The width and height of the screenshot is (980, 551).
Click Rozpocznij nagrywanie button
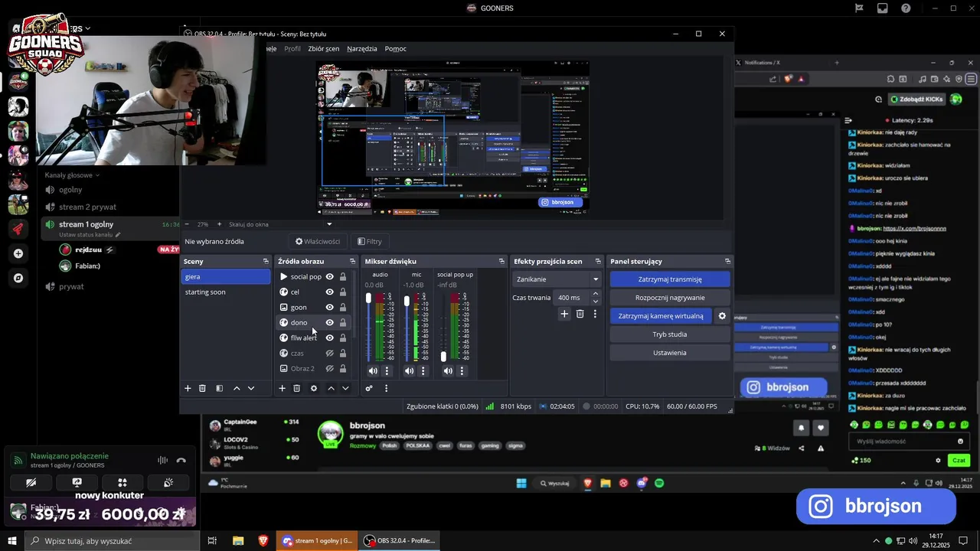[670, 298]
